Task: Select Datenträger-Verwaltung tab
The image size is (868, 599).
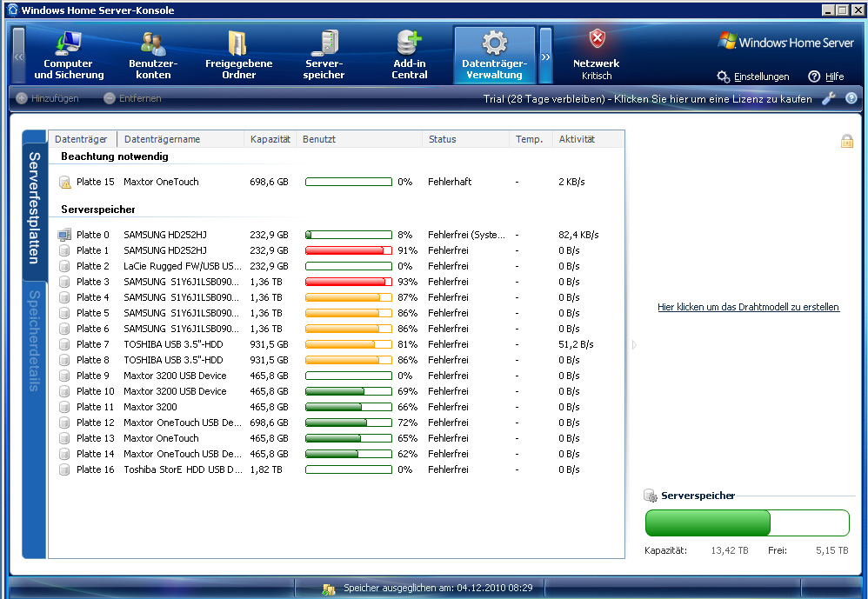Action: tap(494, 56)
